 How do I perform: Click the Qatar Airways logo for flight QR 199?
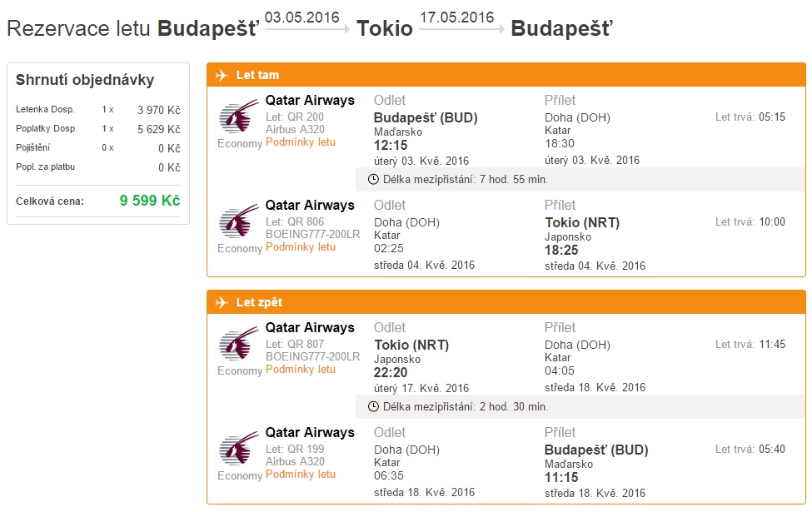click(x=238, y=449)
